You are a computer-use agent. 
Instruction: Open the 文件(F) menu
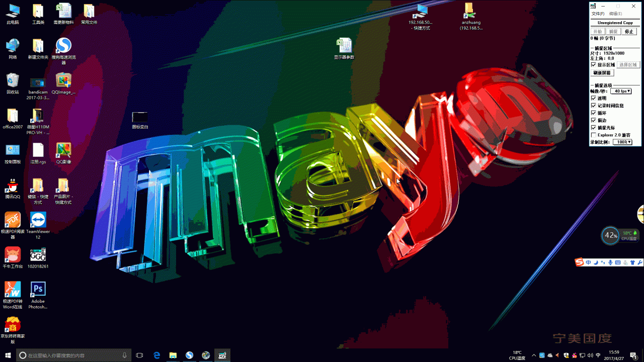coord(598,14)
